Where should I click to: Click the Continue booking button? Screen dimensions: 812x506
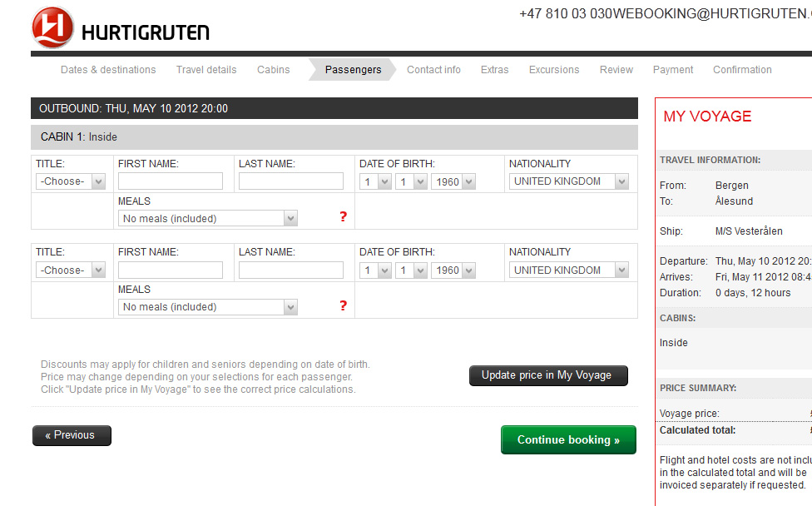click(x=568, y=439)
